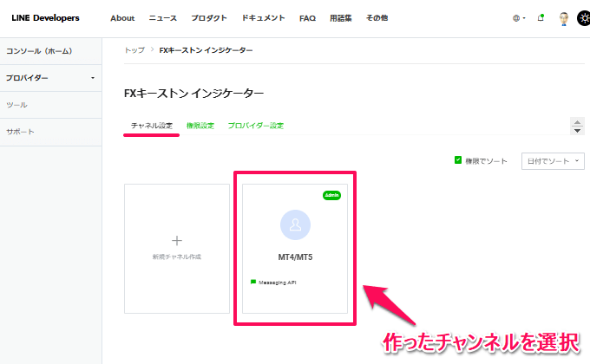Click the トップ breadcrumb link
Screen dimensions: 590x364
(x=134, y=50)
